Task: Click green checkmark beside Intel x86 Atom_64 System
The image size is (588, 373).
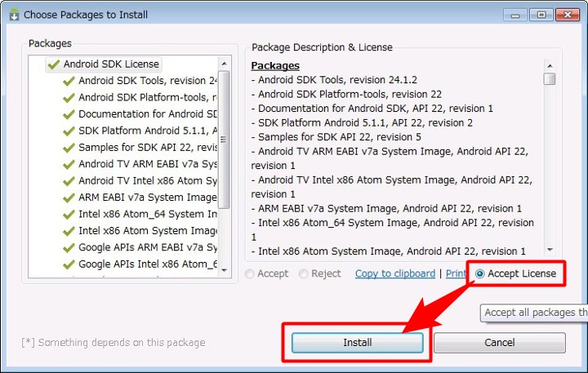Action: pyautogui.click(x=69, y=215)
